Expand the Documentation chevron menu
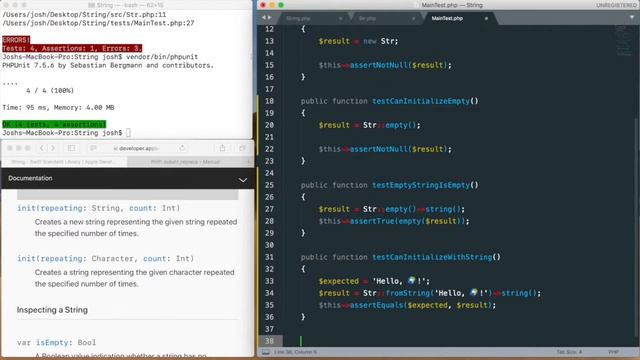The width and height of the screenshot is (640, 360). 243,180
